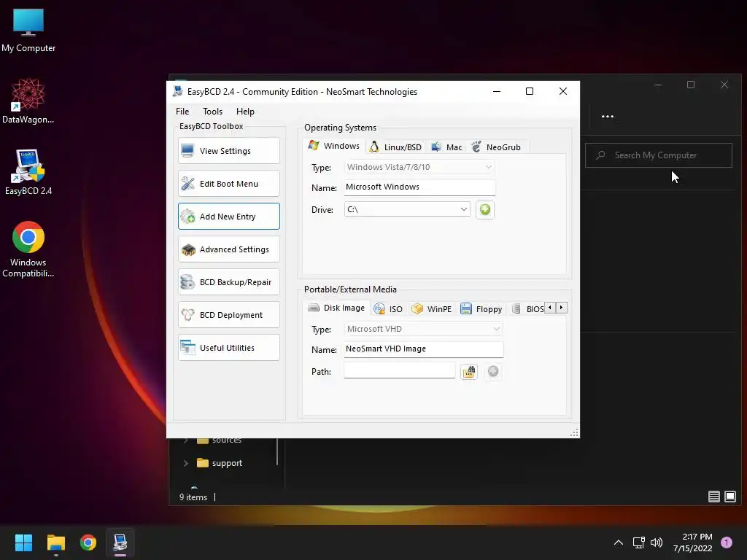747x560 pixels.
Task: Open the Edit Boot Menu section
Action: coord(228,184)
